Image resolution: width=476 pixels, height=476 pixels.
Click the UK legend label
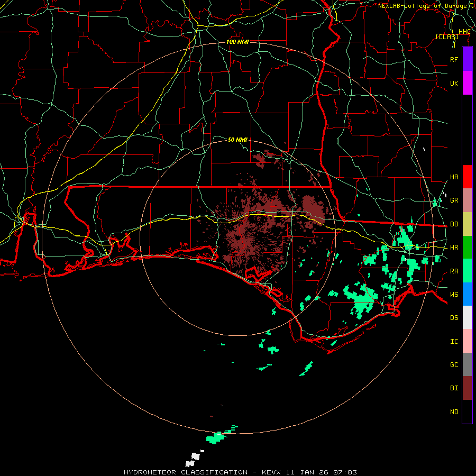[454, 83]
